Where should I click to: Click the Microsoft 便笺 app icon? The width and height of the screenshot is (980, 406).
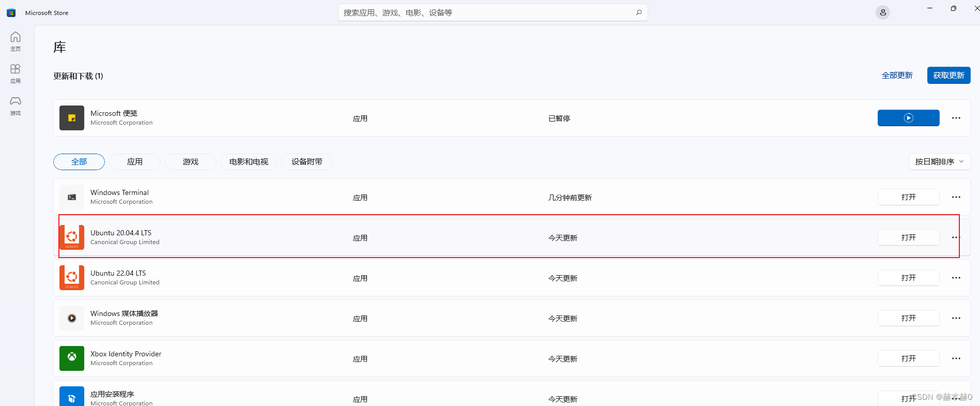[x=72, y=118]
